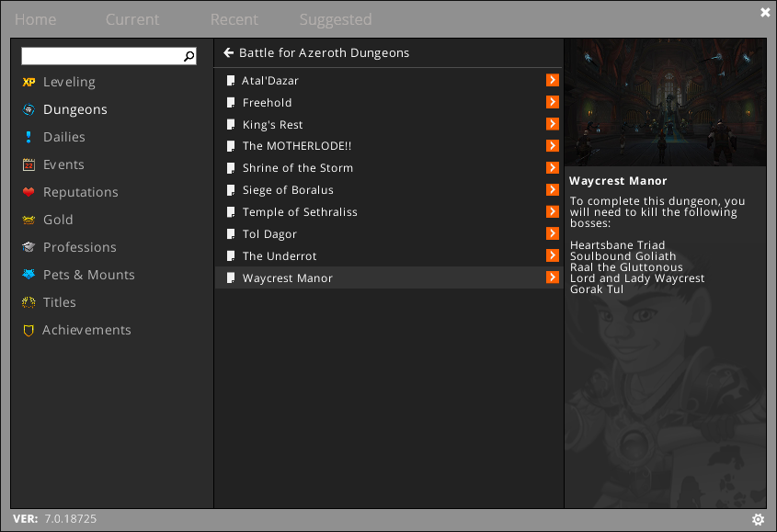Click the document icon beside Freehold
The height and width of the screenshot is (532, 777).
pos(231,103)
